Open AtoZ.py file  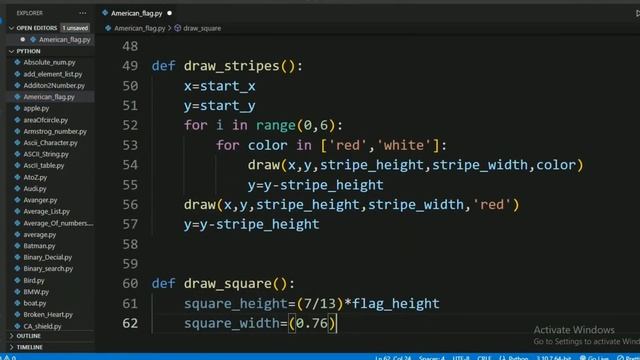point(35,177)
